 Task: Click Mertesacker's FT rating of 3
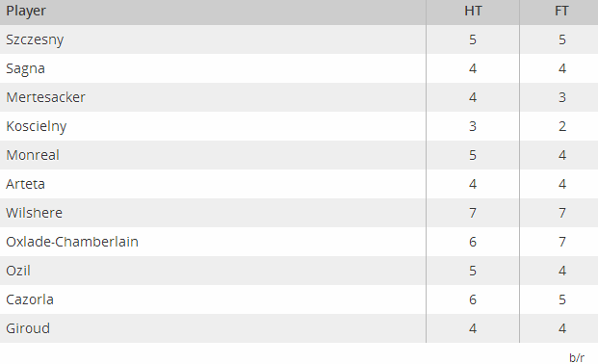click(562, 97)
